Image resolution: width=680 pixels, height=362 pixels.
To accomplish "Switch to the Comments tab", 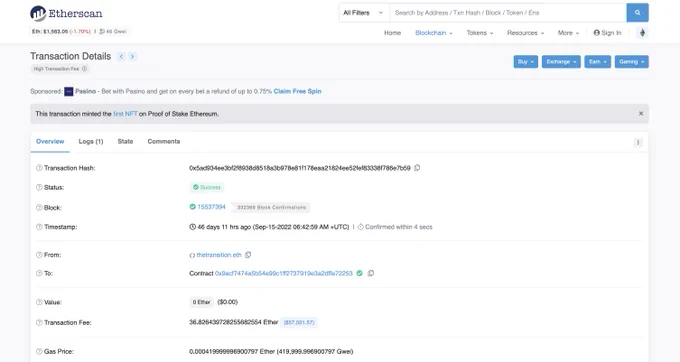I will (163, 142).
